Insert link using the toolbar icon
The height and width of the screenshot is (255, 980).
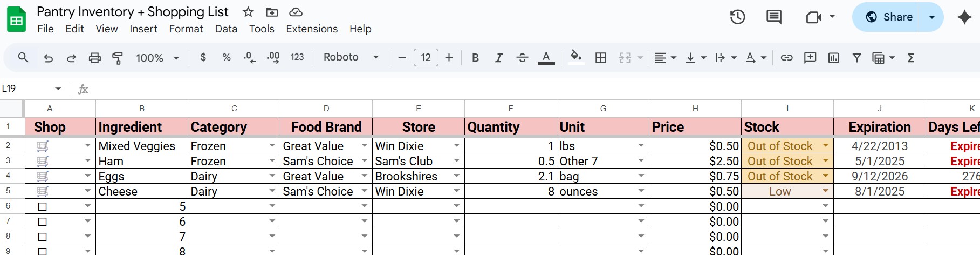point(786,58)
